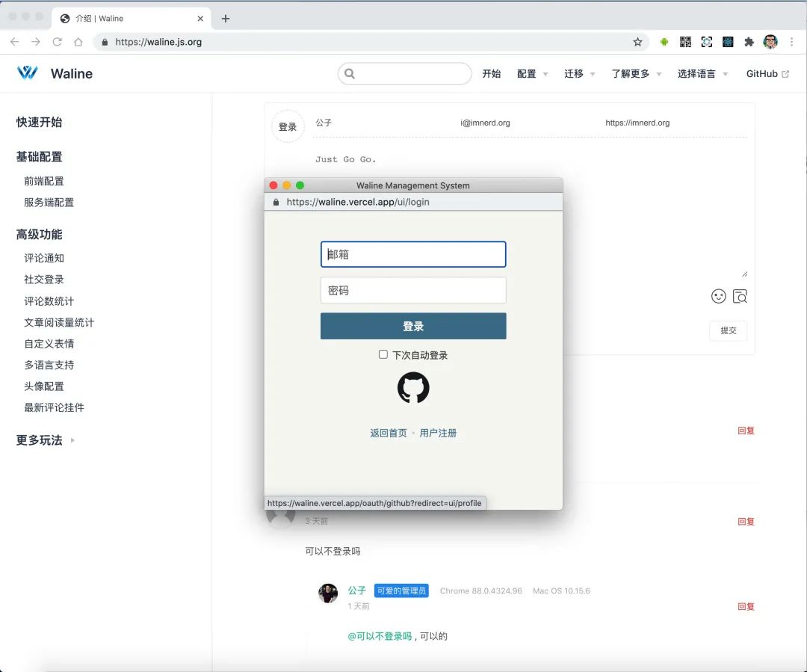The height and width of the screenshot is (672, 807).
Task: Expand the 更多玩法 sidebar section
Action: tap(46, 440)
